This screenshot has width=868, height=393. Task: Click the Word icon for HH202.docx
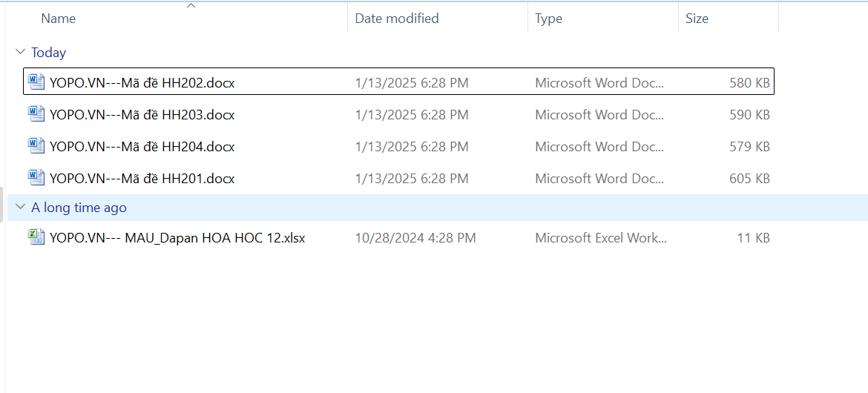(36, 82)
